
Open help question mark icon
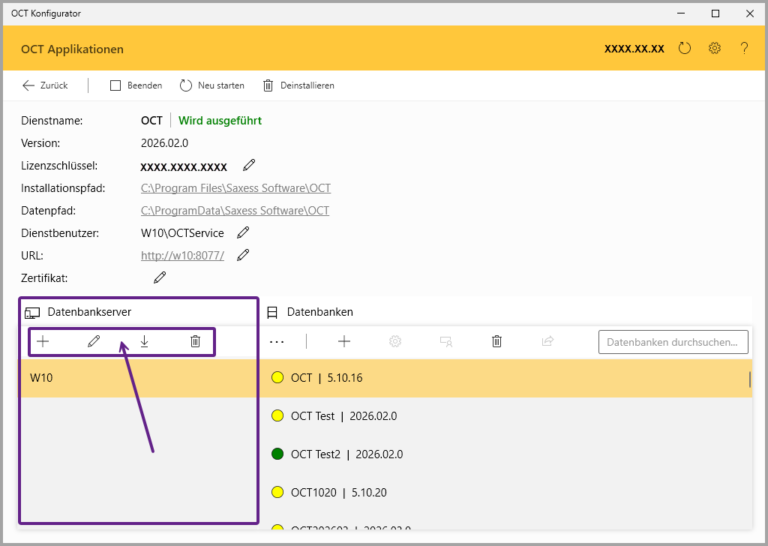(x=744, y=48)
